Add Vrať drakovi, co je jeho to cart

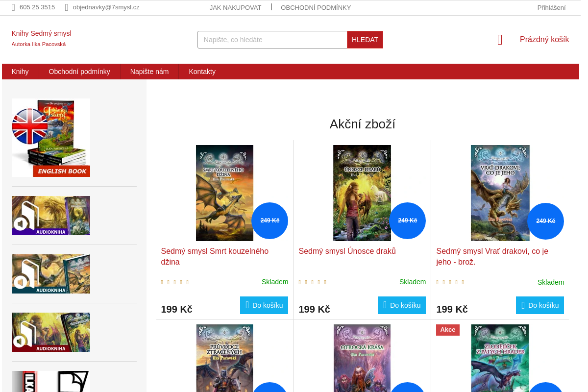pyautogui.click(x=539, y=305)
